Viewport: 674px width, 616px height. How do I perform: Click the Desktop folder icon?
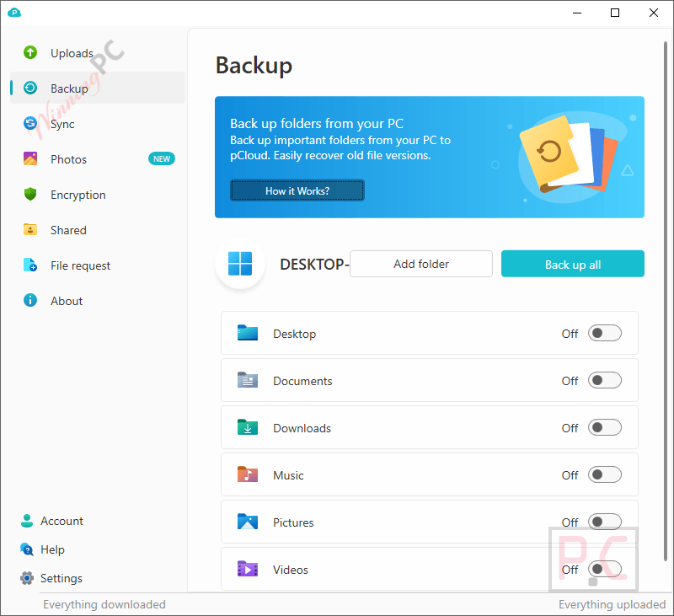coord(248,333)
